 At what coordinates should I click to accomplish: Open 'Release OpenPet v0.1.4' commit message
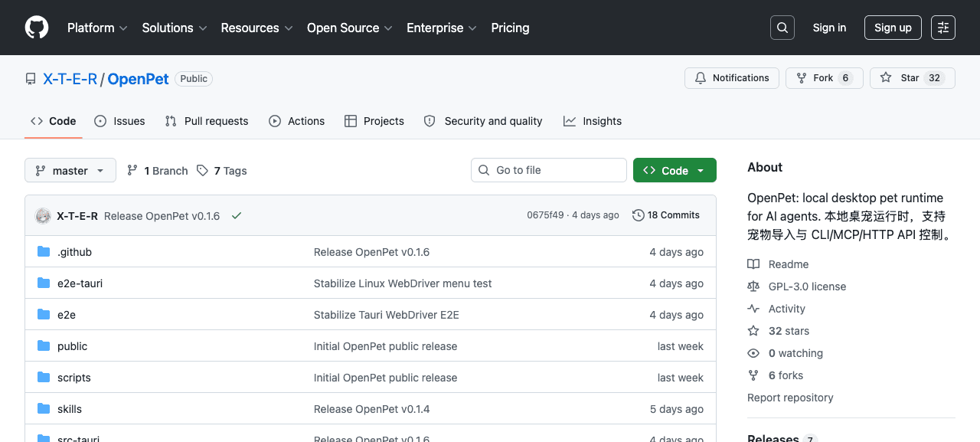click(372, 409)
